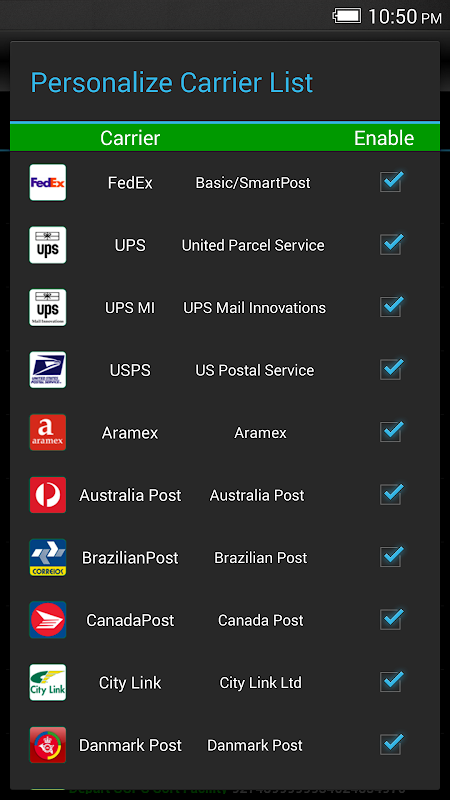The image size is (450, 800).
Task: Disable the USPS carrier checkbox
Action: [391, 369]
